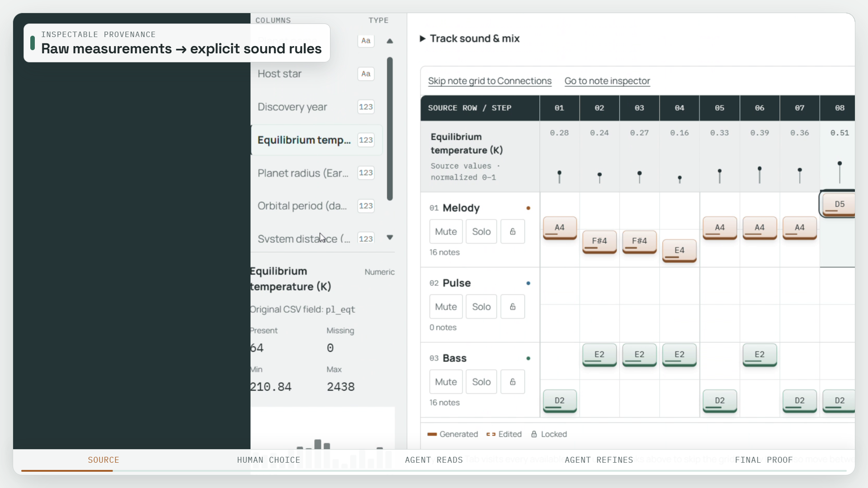Solo the Bass track
The image size is (868, 488).
point(481,382)
